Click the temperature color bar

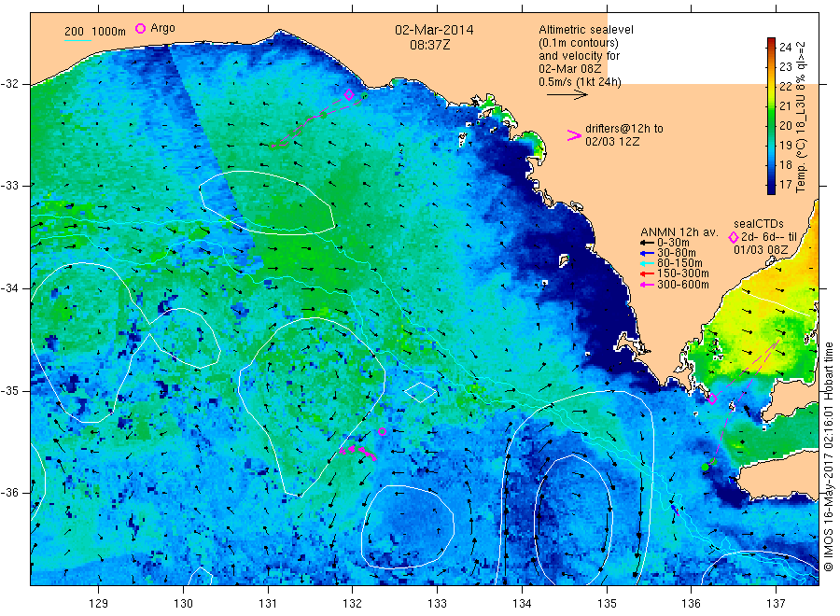click(x=771, y=116)
